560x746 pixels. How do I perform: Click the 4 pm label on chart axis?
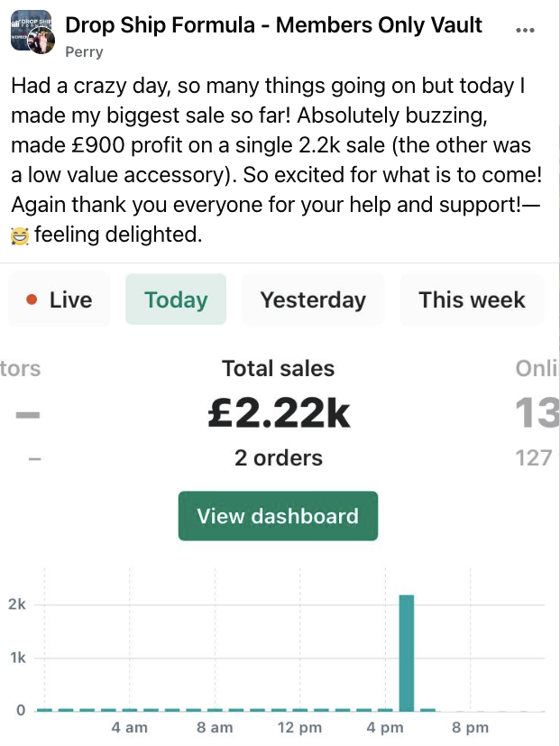click(x=385, y=727)
